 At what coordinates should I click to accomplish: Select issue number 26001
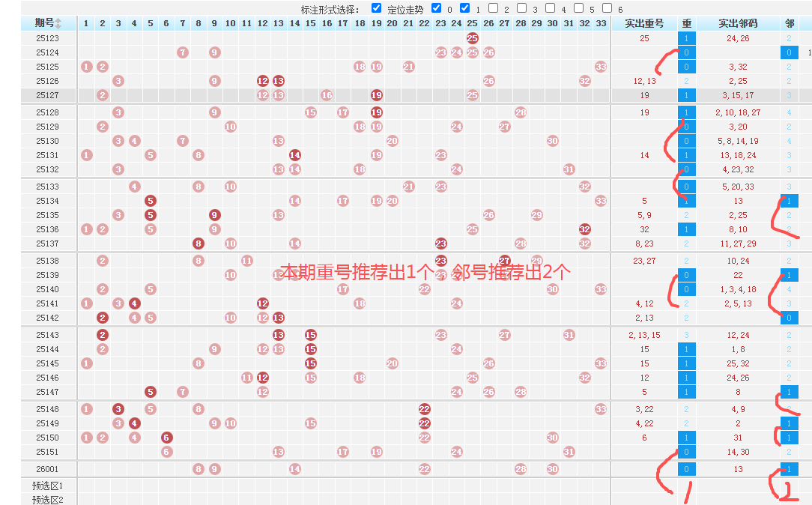48,469
